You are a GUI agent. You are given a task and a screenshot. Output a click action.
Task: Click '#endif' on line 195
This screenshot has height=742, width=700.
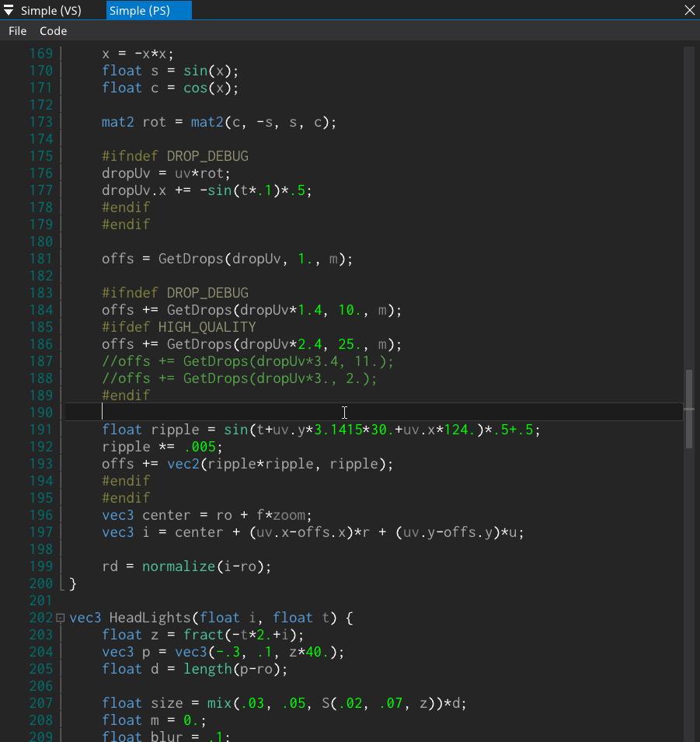126,498
